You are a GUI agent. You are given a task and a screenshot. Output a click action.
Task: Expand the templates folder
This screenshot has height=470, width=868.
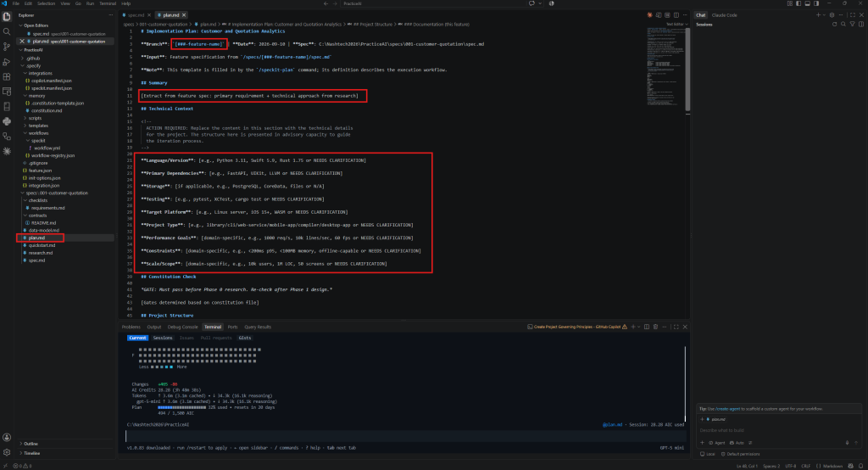[39, 126]
